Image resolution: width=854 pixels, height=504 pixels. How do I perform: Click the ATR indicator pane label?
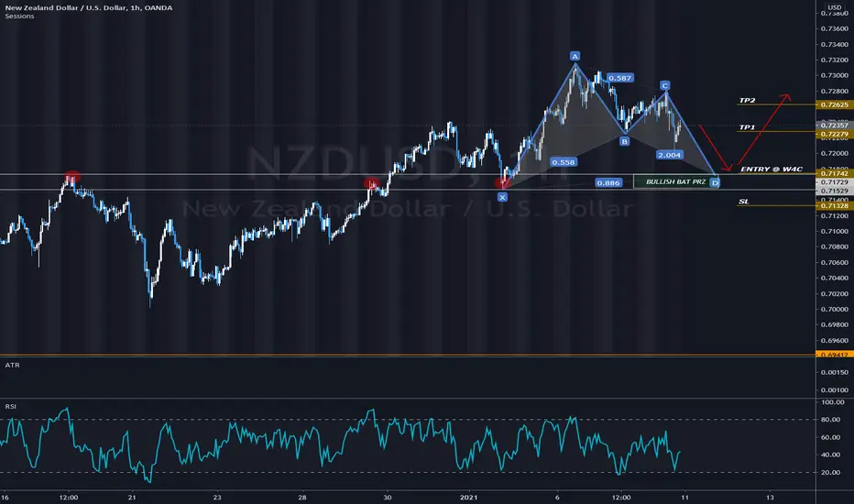[x=12, y=365]
